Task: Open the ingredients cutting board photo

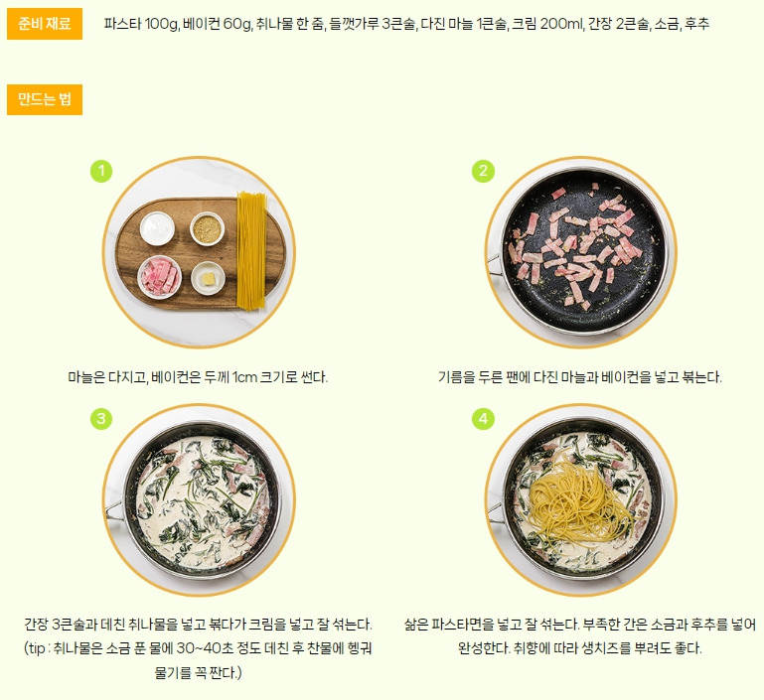Action: point(199,252)
